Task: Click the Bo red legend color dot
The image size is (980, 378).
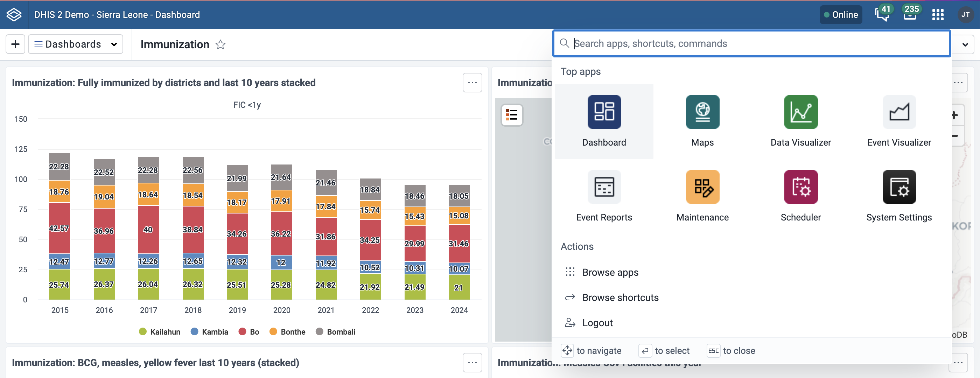Action: pyautogui.click(x=242, y=331)
